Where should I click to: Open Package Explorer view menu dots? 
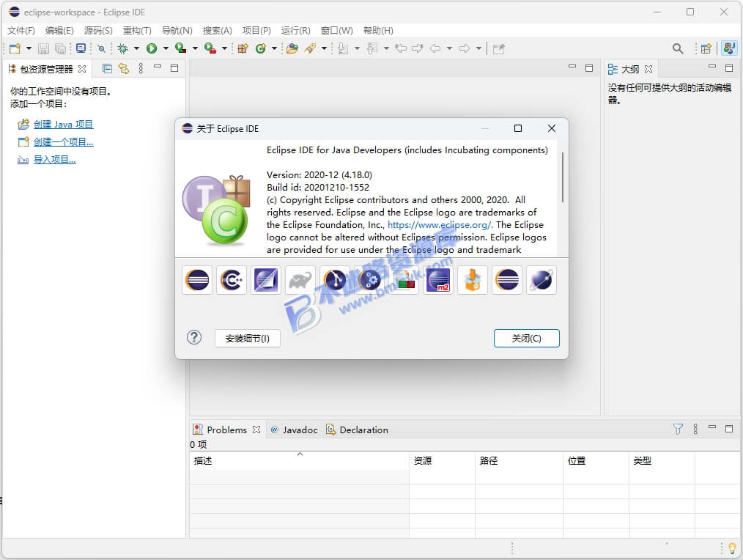[x=141, y=69]
